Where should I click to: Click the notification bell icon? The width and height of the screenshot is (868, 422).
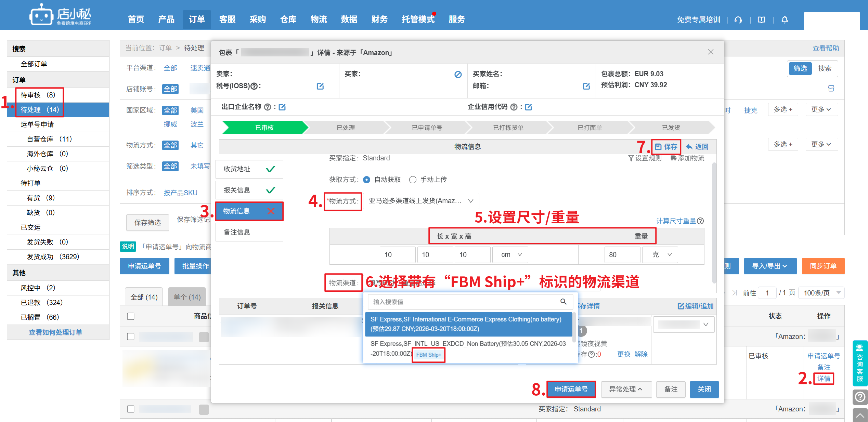785,20
